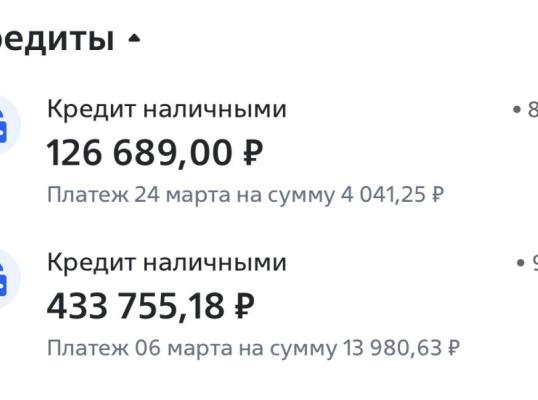Open the Кредит наличными title above 433 755,18 ₽
The width and height of the screenshot is (538, 400).
(166, 262)
